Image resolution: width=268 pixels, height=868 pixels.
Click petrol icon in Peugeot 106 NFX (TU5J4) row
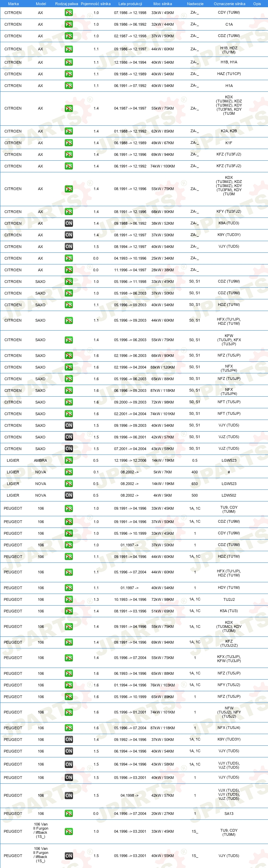(69, 728)
